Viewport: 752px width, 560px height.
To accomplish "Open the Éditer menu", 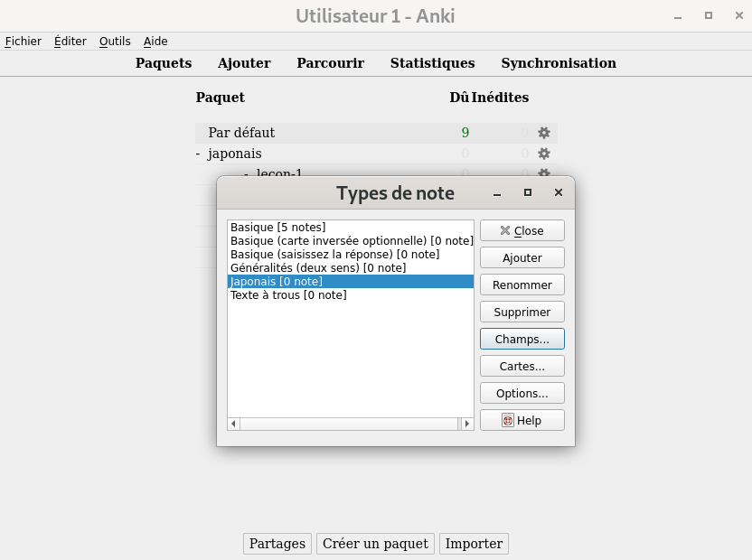I will tap(70, 41).
